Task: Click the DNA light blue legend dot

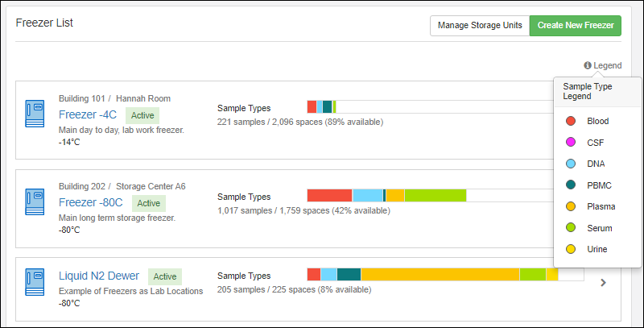Action: tap(571, 164)
